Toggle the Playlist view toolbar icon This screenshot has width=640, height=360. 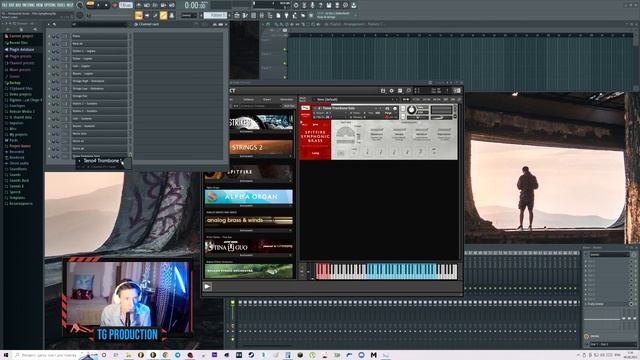click(237, 16)
